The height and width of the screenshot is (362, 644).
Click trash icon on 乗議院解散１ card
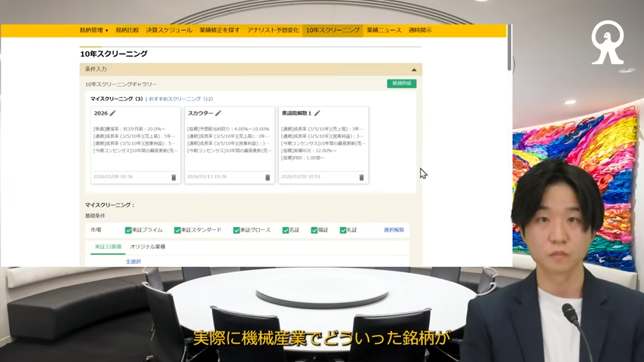click(x=361, y=177)
